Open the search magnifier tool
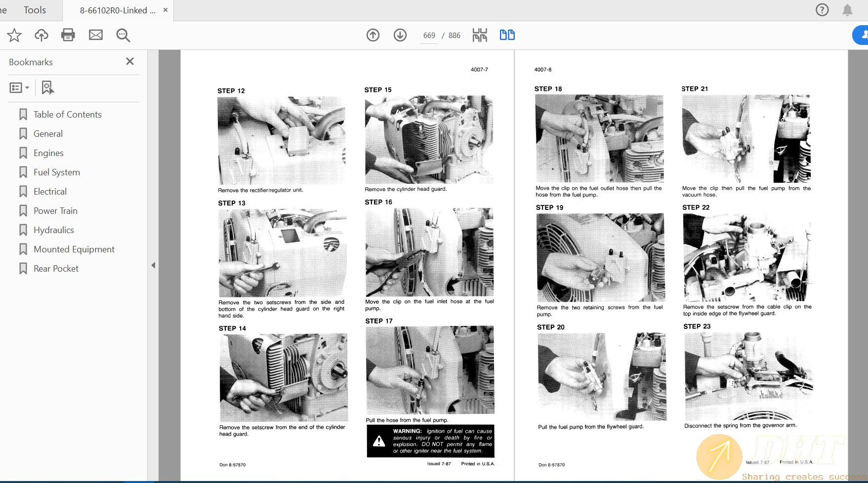 click(123, 35)
